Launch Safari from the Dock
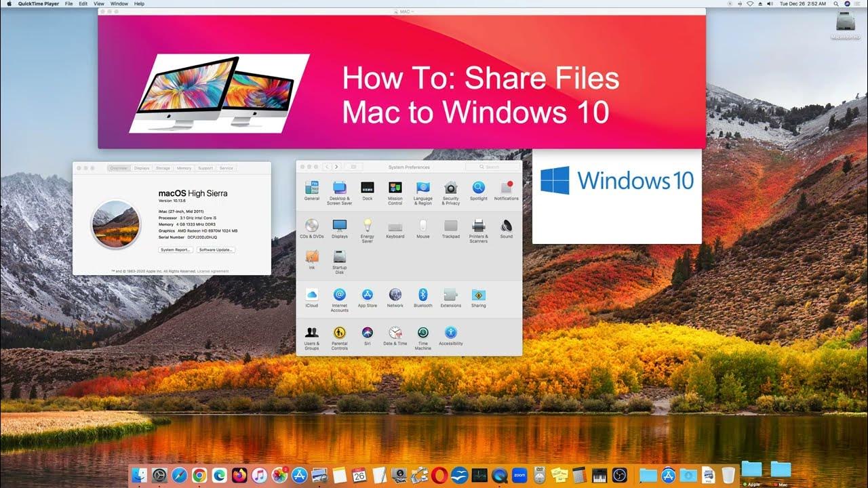This screenshot has width=868, height=488. click(179, 475)
